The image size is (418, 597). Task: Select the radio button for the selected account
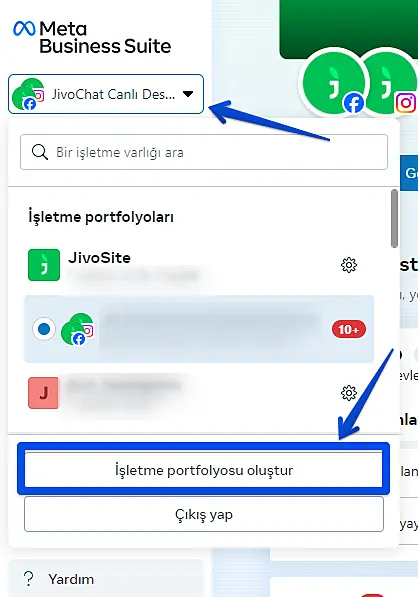click(44, 329)
